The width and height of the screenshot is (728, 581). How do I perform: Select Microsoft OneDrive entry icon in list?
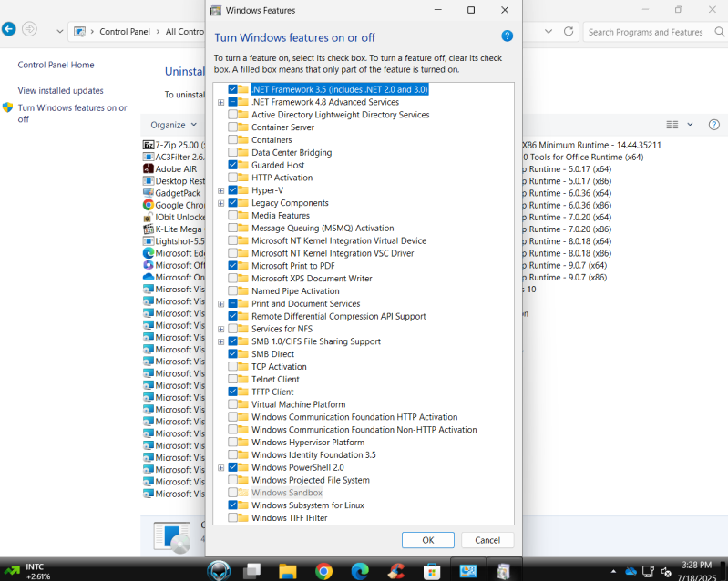point(149,277)
